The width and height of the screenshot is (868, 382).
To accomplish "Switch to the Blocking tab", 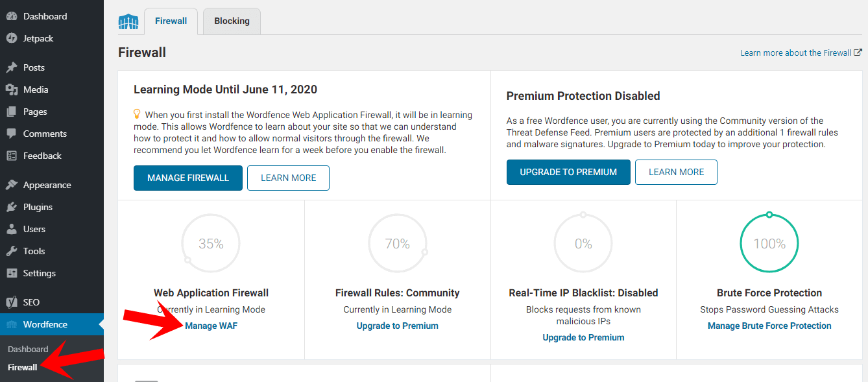I will [232, 21].
